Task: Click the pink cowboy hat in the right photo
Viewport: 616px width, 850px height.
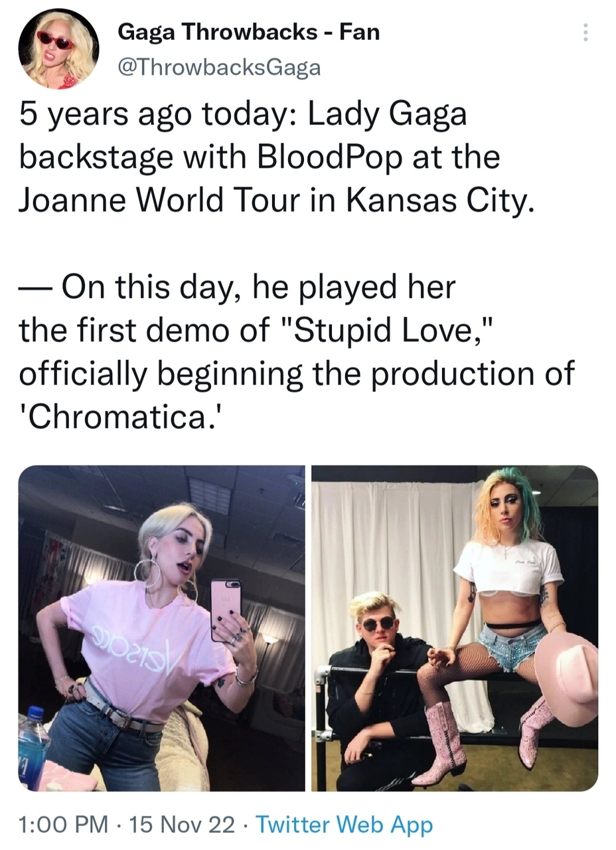Action: (566, 682)
